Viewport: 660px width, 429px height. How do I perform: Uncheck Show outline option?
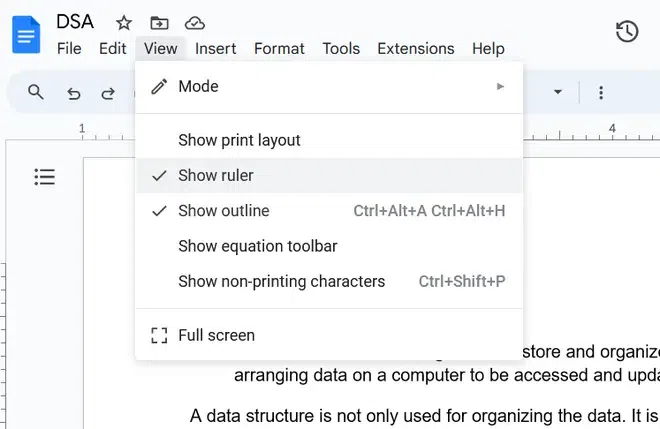click(223, 211)
